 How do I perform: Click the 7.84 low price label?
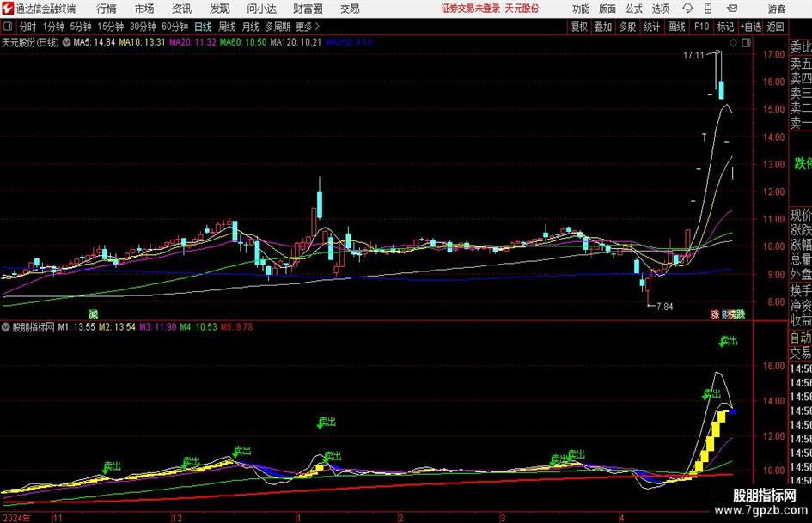664,307
